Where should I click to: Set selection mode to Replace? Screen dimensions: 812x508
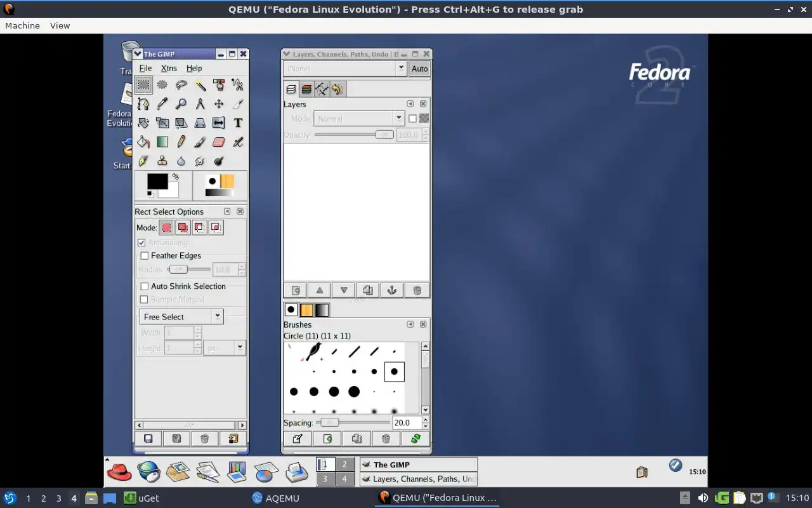(x=166, y=227)
